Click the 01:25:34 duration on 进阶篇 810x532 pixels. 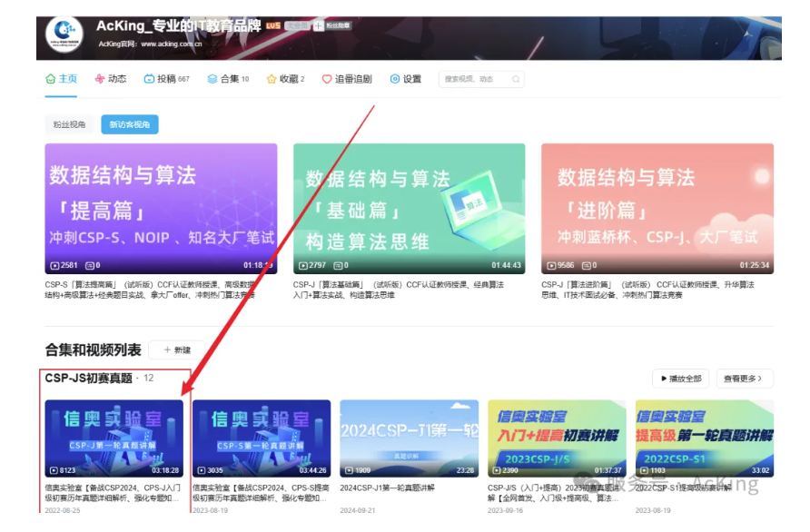[755, 265]
